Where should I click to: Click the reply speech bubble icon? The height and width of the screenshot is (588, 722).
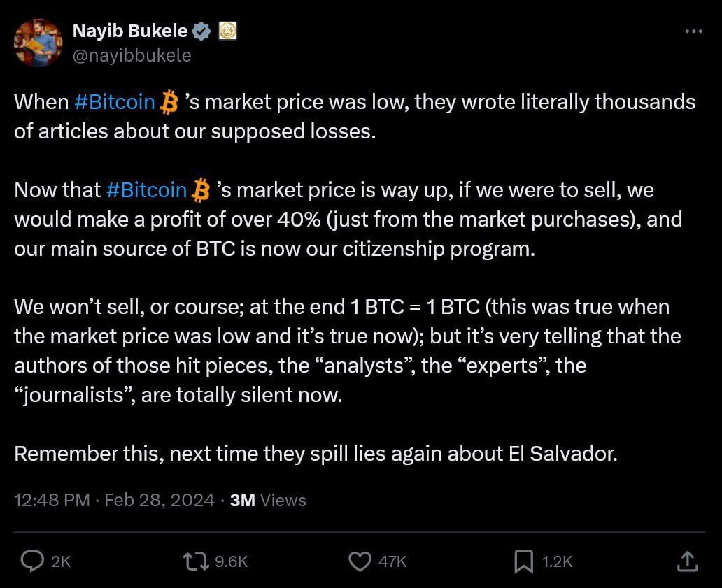[x=32, y=561]
